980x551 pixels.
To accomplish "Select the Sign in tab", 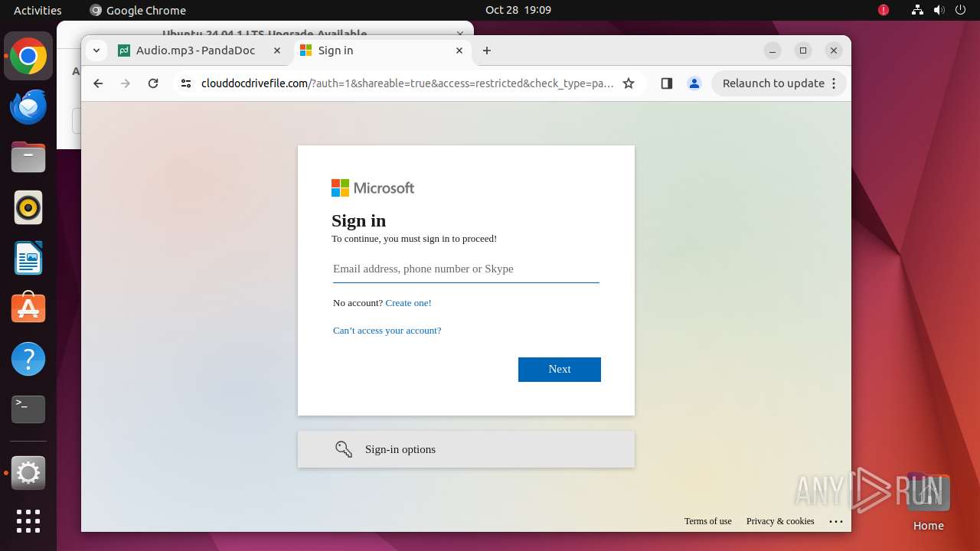I will pyautogui.click(x=383, y=51).
